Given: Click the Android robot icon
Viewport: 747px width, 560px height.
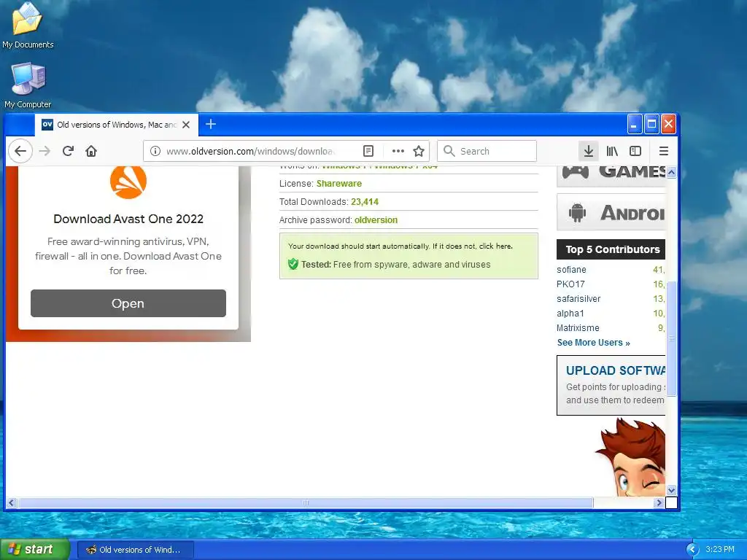Looking at the screenshot, I should 577,212.
